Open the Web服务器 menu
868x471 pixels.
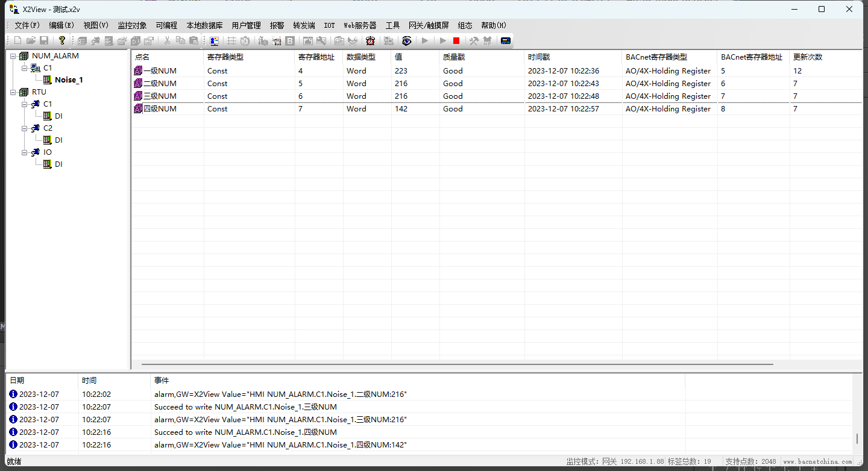(360, 25)
